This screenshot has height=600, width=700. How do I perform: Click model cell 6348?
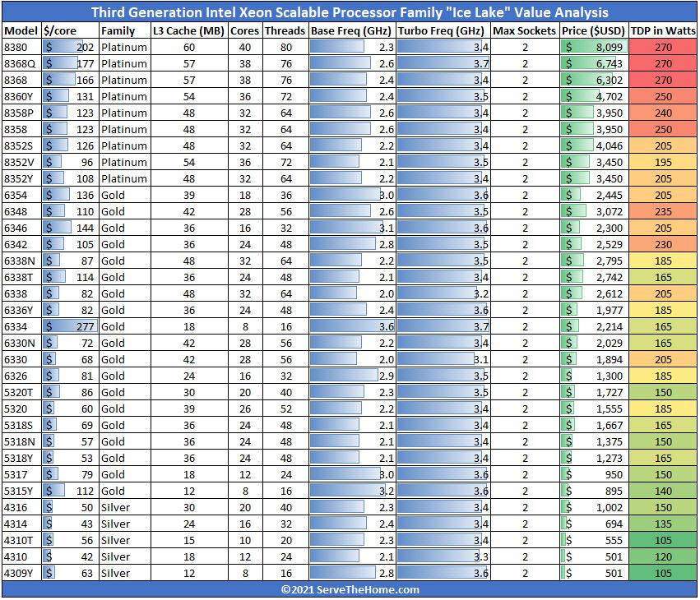[21, 211]
